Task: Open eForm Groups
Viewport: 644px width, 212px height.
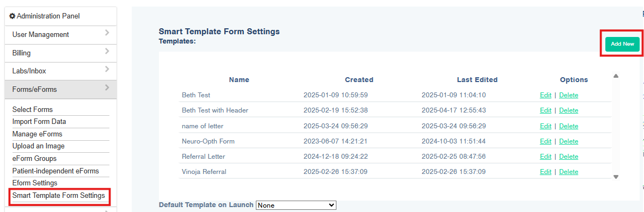Action: [x=34, y=158]
